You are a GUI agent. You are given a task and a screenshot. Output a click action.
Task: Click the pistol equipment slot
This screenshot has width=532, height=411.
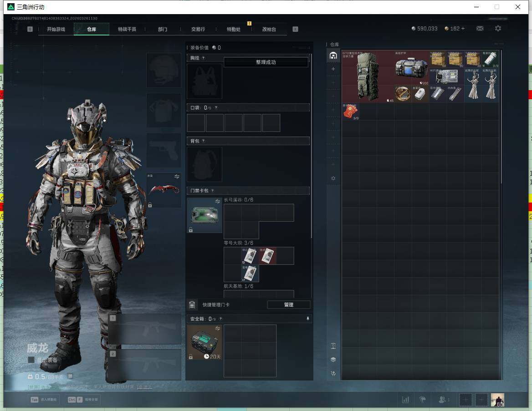click(x=164, y=150)
